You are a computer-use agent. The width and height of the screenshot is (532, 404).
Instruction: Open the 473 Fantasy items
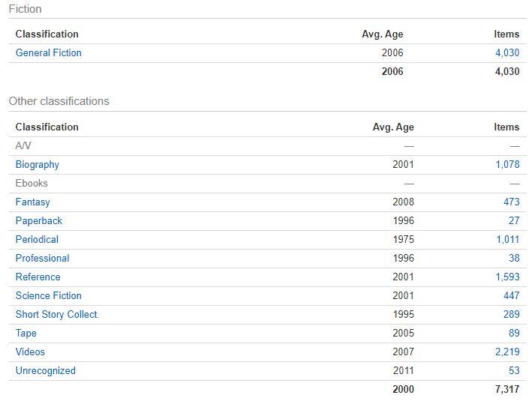pyautogui.click(x=511, y=202)
